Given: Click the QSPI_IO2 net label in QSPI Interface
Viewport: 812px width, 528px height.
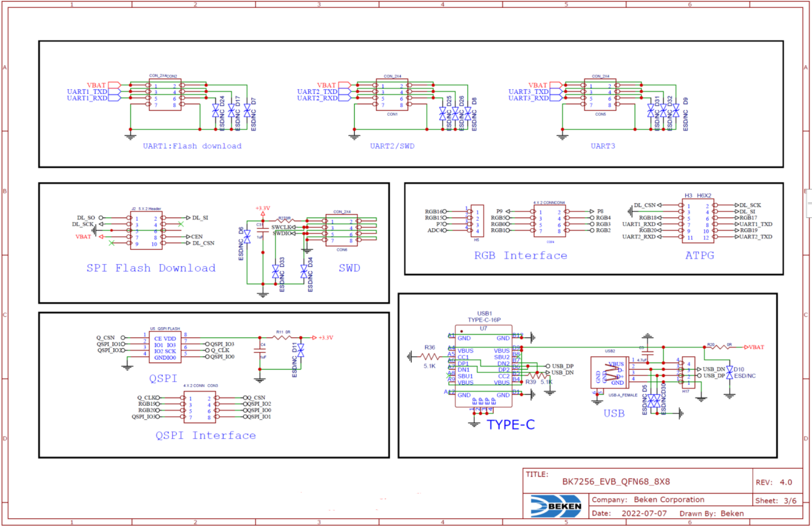Looking at the screenshot, I should 259,404.
